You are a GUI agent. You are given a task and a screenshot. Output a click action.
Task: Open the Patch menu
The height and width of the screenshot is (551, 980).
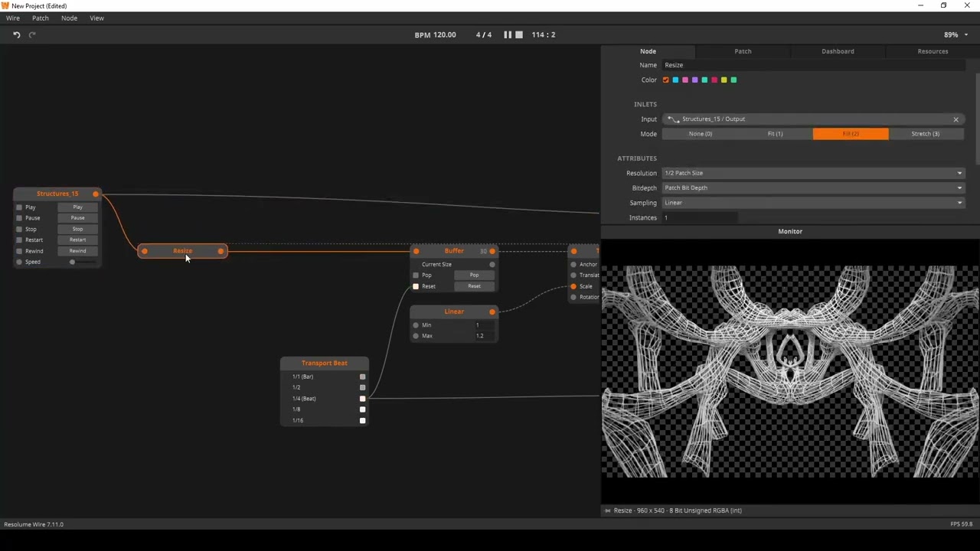pyautogui.click(x=41, y=18)
